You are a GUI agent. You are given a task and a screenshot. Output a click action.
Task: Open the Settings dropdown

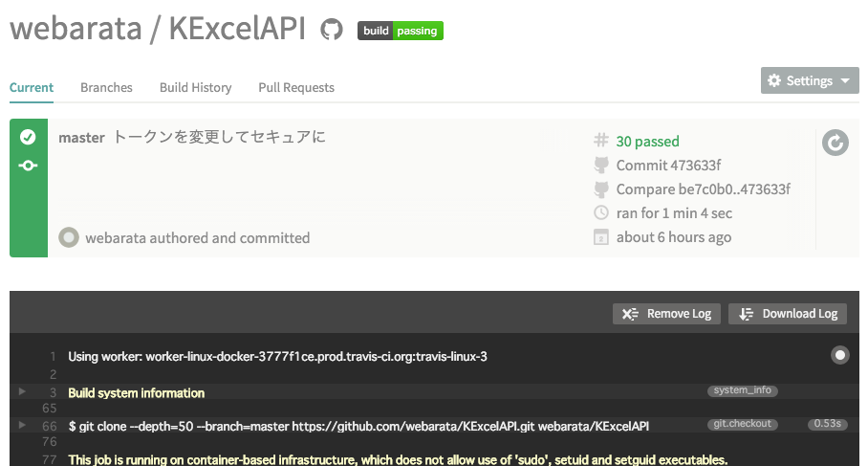click(x=810, y=81)
